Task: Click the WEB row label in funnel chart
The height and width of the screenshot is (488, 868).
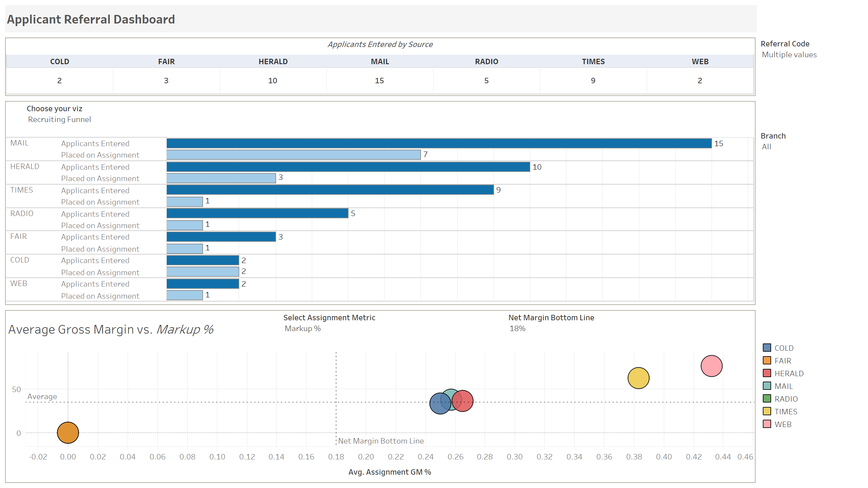Action: point(18,283)
